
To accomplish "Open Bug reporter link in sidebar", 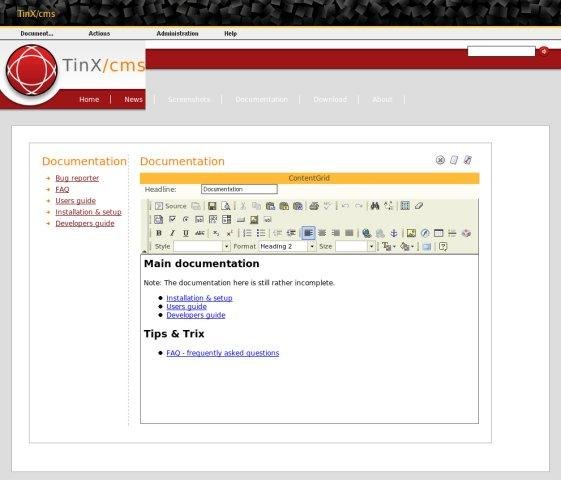I will (77, 178).
